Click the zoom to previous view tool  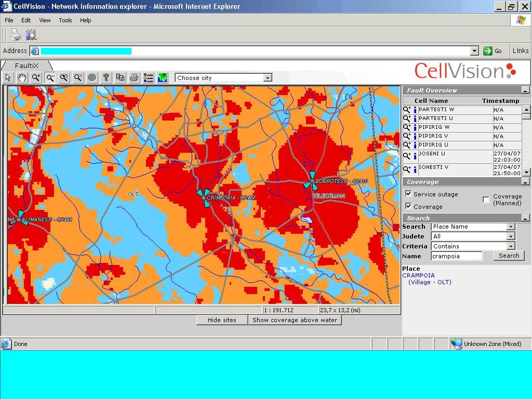pos(64,78)
